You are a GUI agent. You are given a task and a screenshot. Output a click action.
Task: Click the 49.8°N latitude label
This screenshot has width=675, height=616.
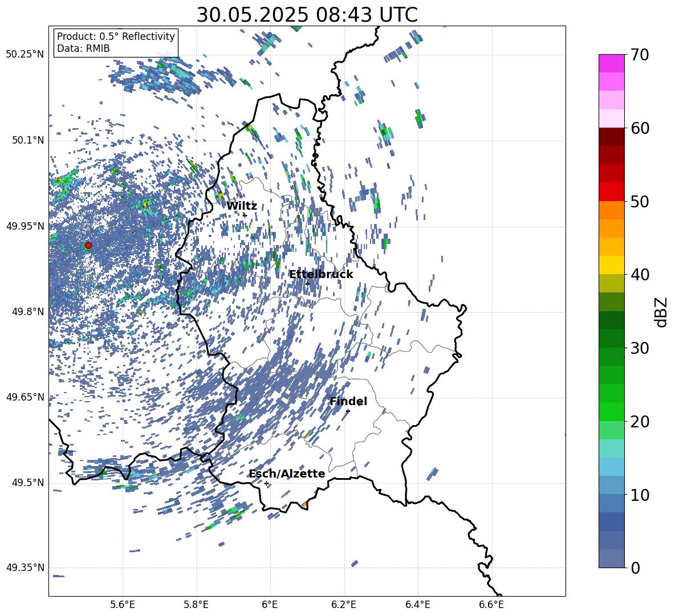point(27,312)
